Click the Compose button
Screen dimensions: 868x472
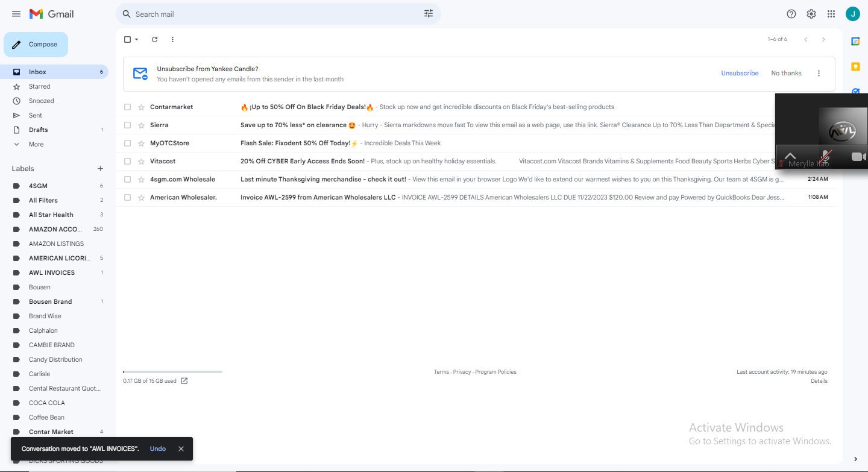36,45
